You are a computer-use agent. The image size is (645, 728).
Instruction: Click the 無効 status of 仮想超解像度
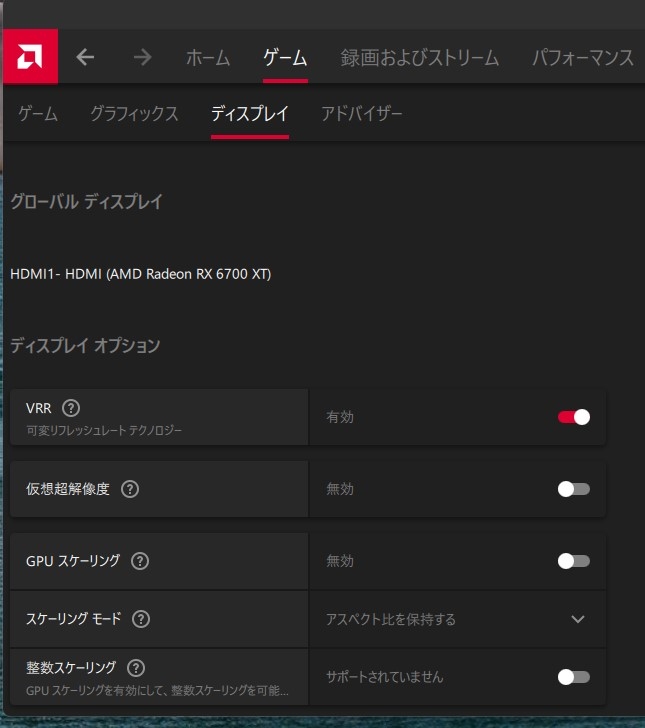point(340,489)
